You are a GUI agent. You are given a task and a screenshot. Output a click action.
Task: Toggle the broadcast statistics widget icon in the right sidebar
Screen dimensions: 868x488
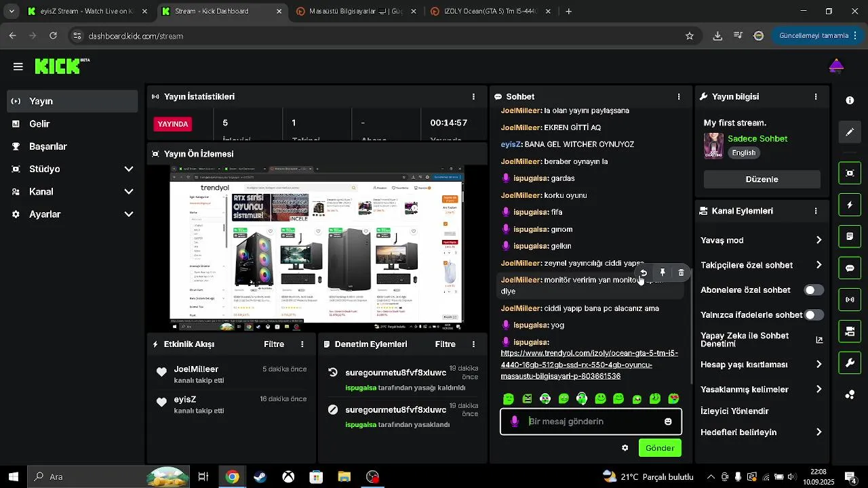click(850, 299)
